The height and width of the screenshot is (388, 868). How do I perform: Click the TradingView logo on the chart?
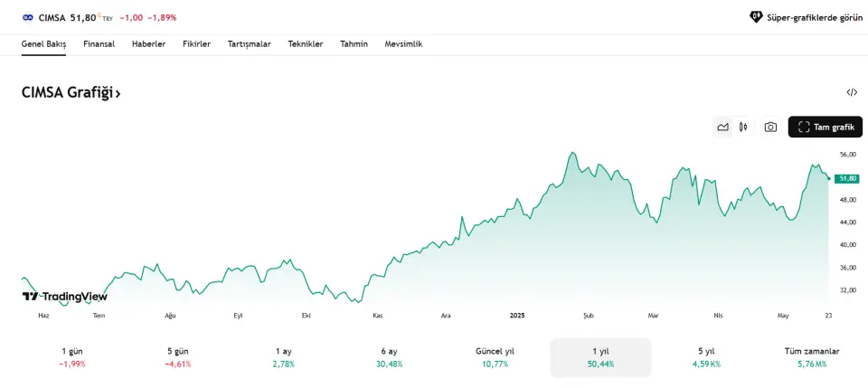point(65,297)
